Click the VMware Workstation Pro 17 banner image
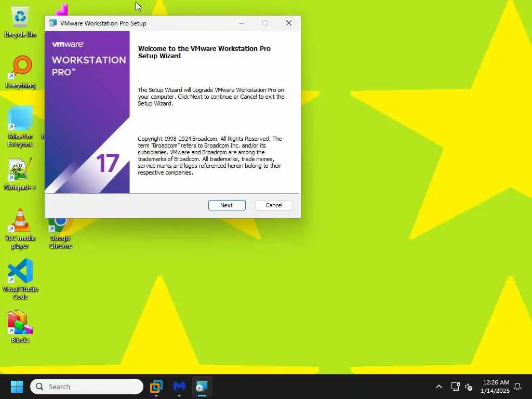This screenshot has height=399, width=532. click(87, 112)
